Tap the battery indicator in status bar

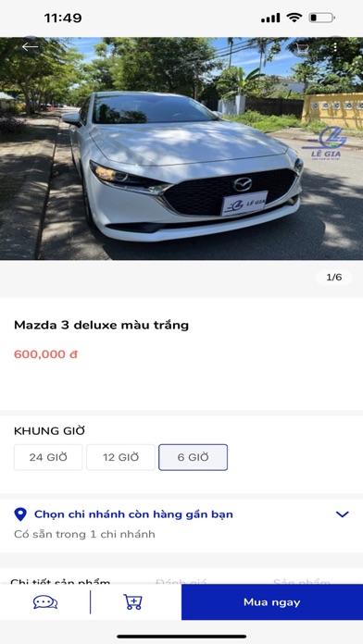[x=321, y=18]
